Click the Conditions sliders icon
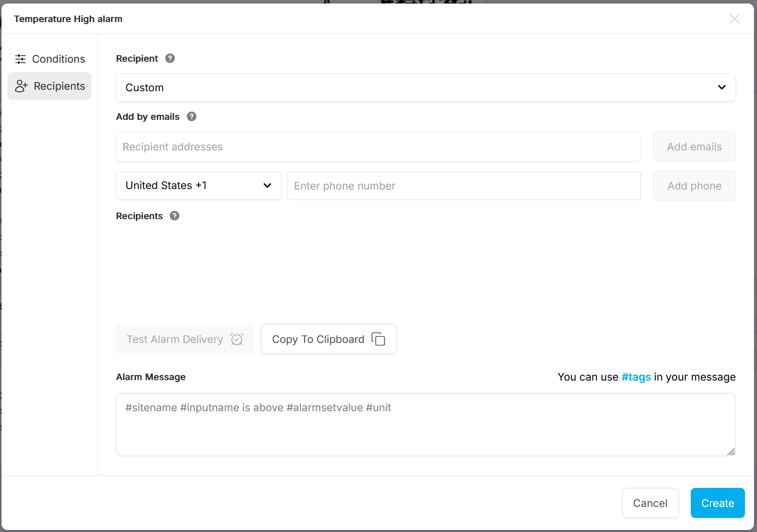The width and height of the screenshot is (757, 532). point(21,59)
